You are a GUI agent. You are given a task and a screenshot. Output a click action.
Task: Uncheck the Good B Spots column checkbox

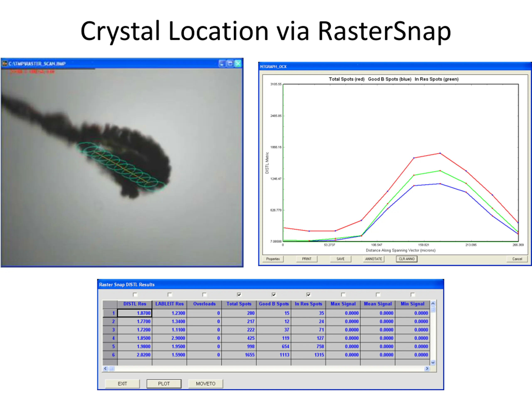pyautogui.click(x=274, y=295)
